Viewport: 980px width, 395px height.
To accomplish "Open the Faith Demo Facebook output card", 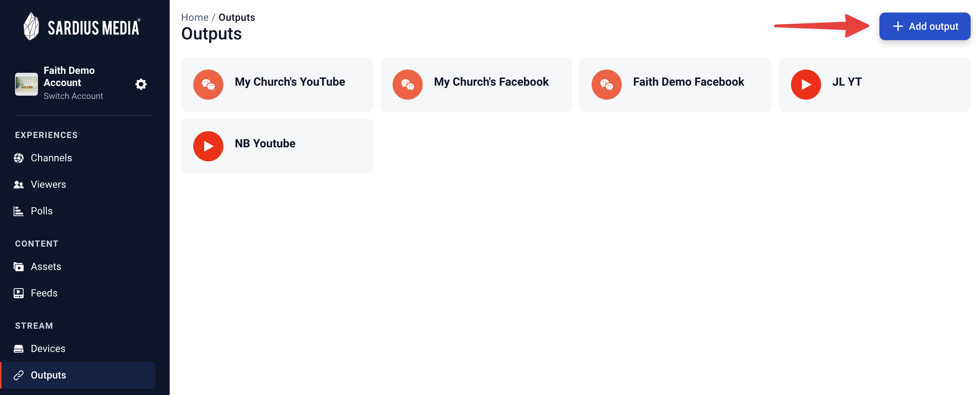I will coord(675,85).
